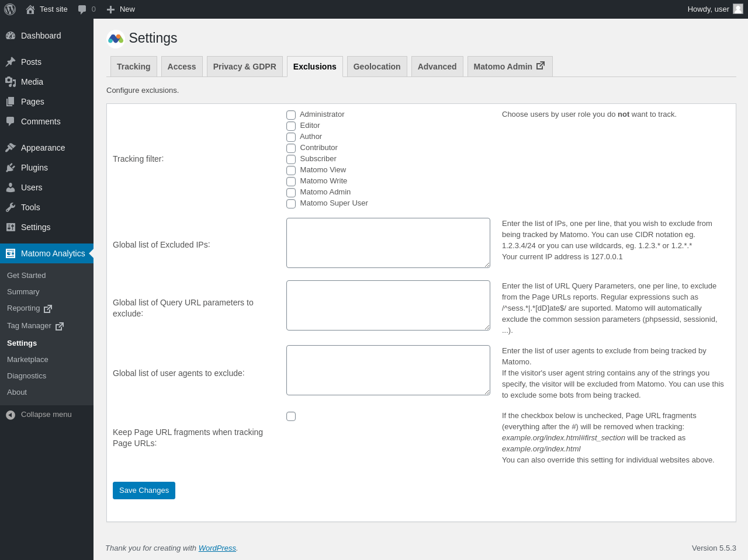
Task: Follow the WordPress footer link
Action: click(217, 548)
